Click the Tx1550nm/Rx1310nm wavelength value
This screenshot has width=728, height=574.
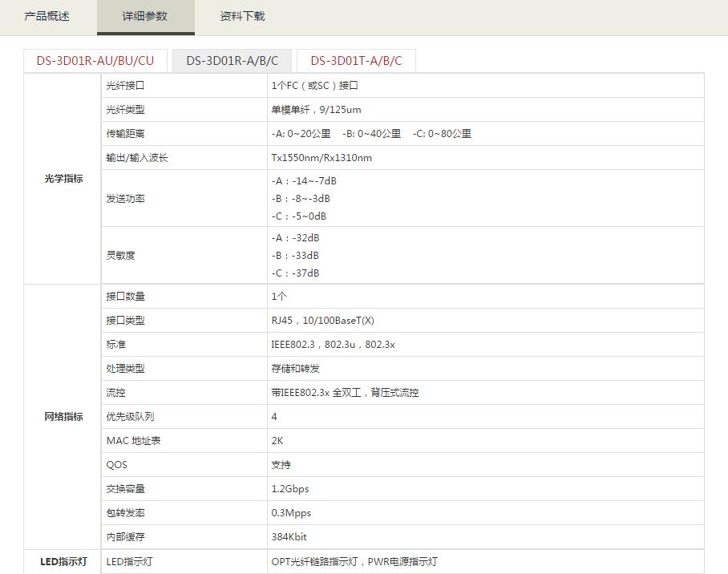pyautogui.click(x=322, y=158)
